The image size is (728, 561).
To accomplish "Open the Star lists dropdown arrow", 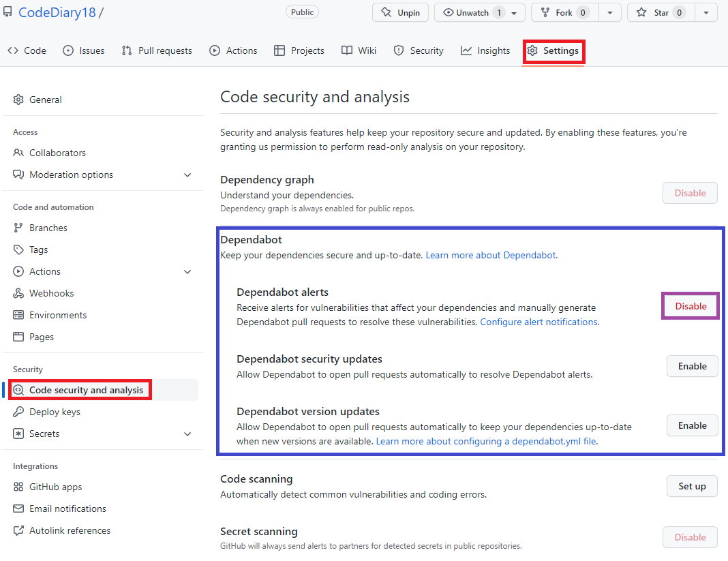I will [706, 12].
